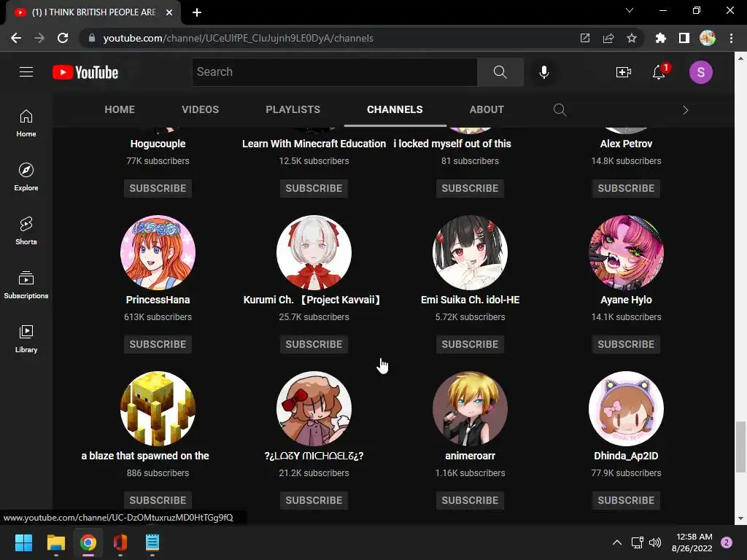Open Chrome extensions puzzle icon
The image size is (747, 560).
660,38
